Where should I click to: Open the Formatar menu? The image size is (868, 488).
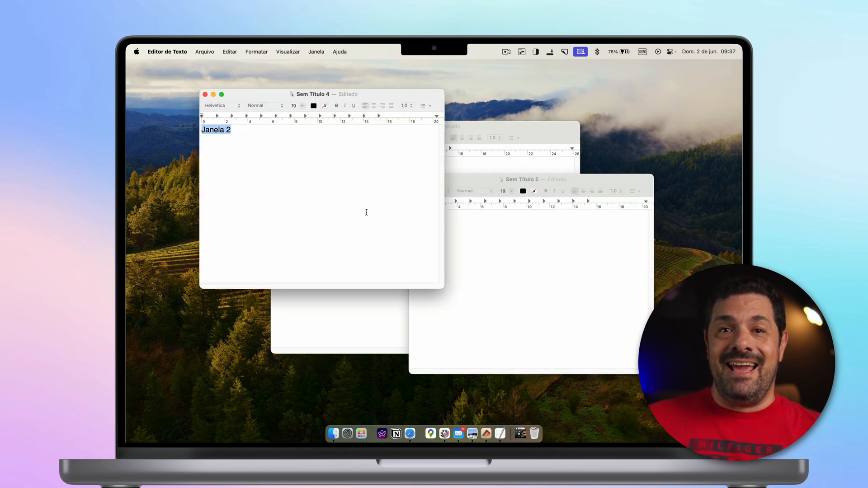coord(256,52)
